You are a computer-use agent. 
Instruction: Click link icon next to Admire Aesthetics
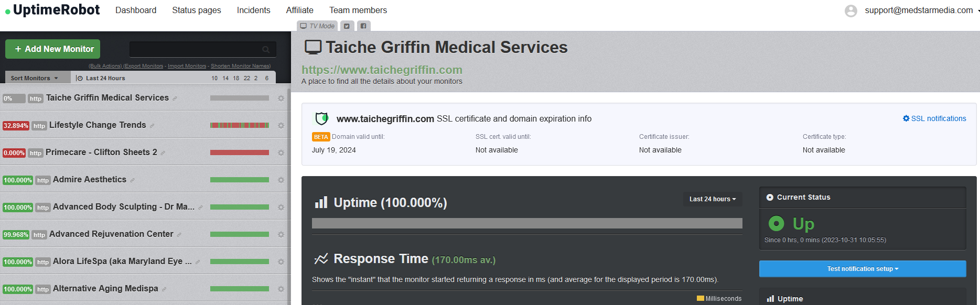click(132, 180)
